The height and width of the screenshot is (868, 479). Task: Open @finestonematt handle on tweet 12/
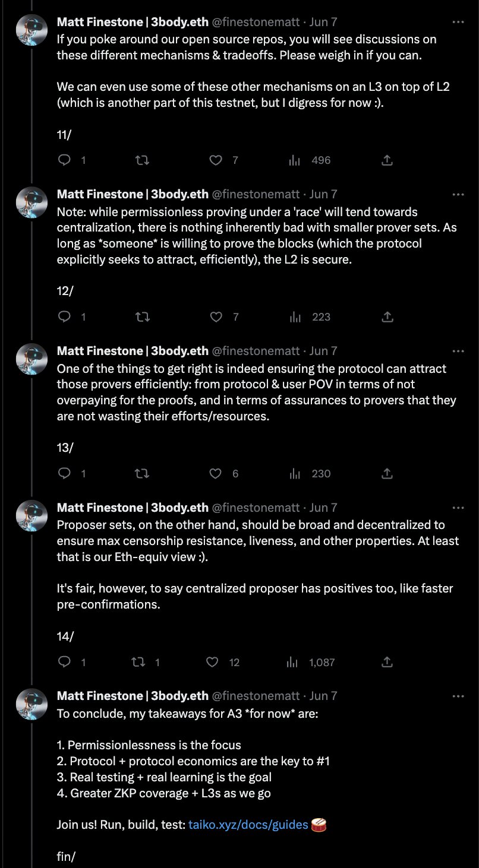pos(256,194)
